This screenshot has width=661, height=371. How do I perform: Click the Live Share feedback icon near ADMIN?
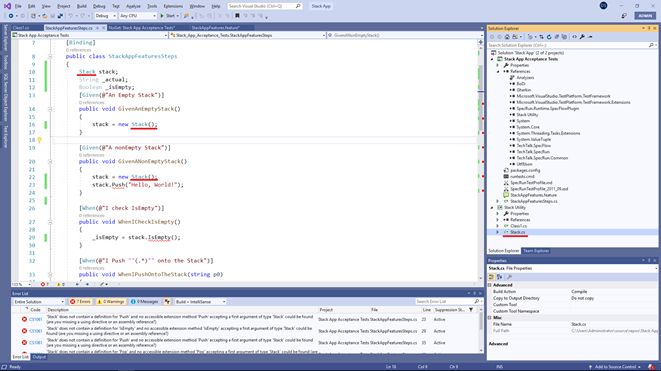click(624, 16)
